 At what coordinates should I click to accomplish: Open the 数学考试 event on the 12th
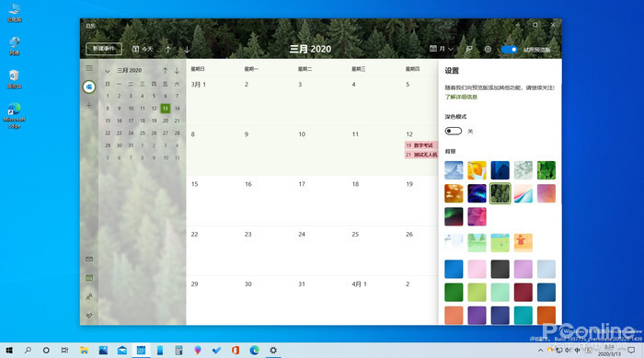coord(421,145)
